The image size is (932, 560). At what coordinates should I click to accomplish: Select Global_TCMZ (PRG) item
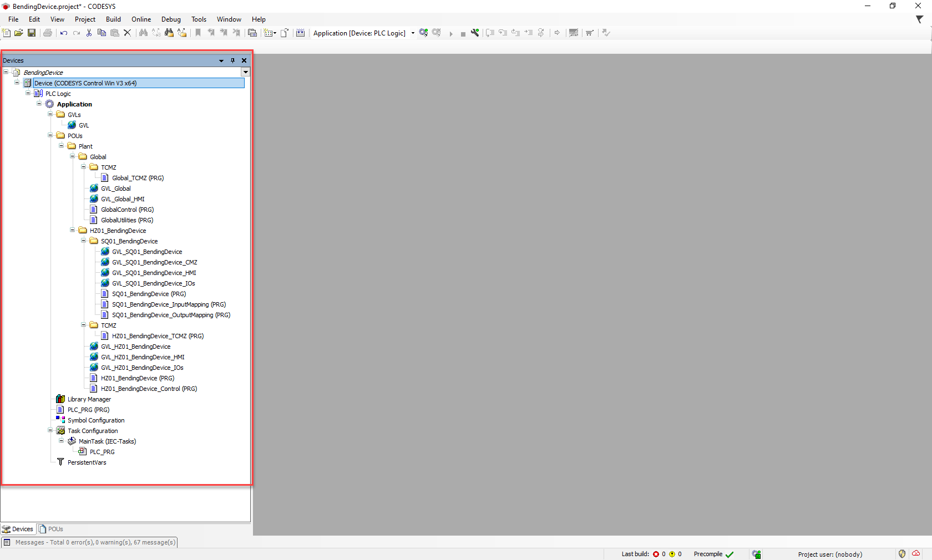tap(138, 178)
